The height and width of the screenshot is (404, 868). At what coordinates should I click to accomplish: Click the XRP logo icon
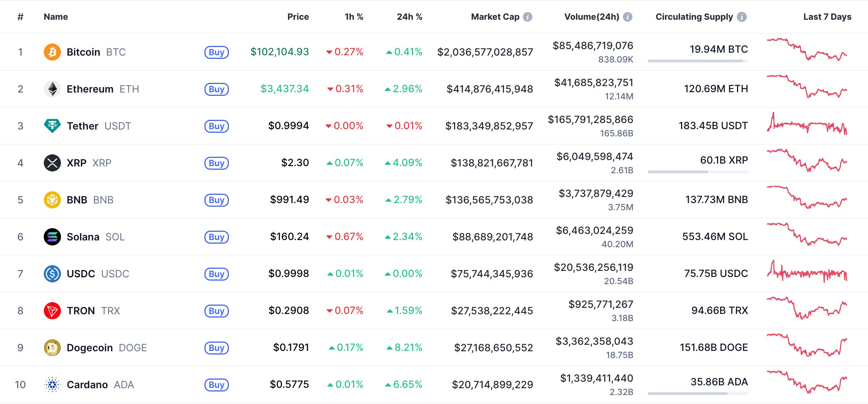tap(52, 163)
